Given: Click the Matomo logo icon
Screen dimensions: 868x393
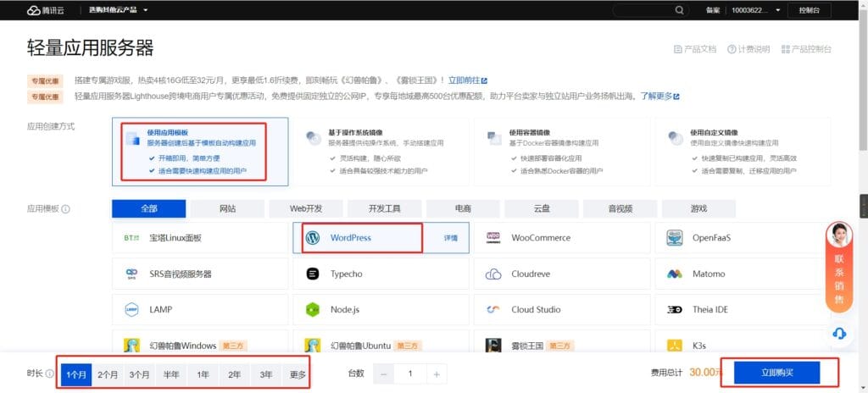Looking at the screenshot, I should click(674, 274).
